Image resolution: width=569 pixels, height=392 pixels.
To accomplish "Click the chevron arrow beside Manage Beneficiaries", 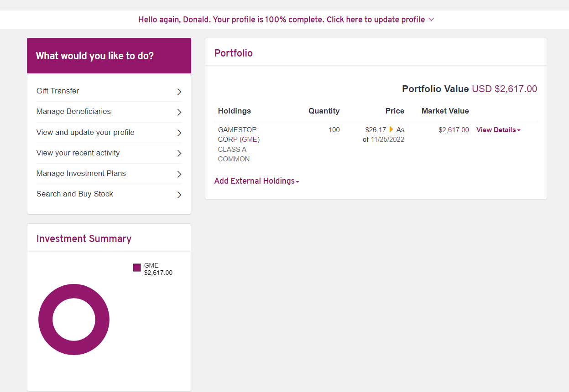I will (x=179, y=112).
